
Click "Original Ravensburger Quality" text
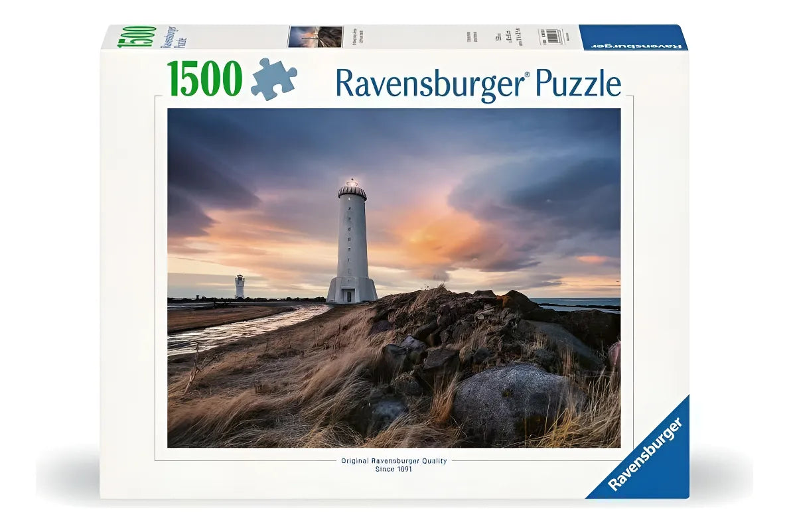394,460
